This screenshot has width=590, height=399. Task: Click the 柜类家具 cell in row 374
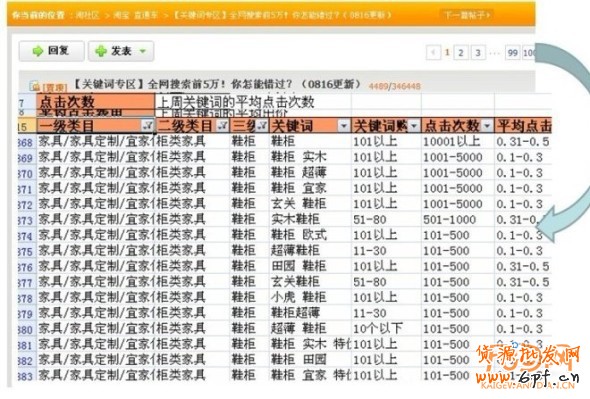(192, 235)
